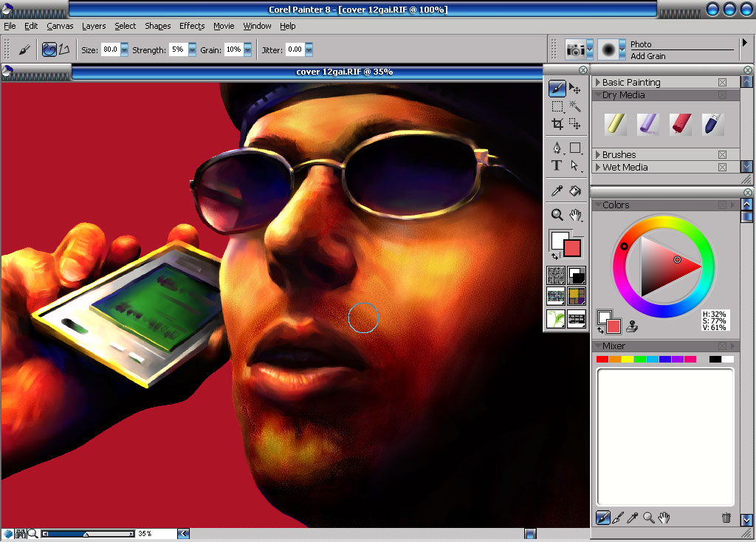
Task: Expand the Brushes palette
Action: (598, 155)
